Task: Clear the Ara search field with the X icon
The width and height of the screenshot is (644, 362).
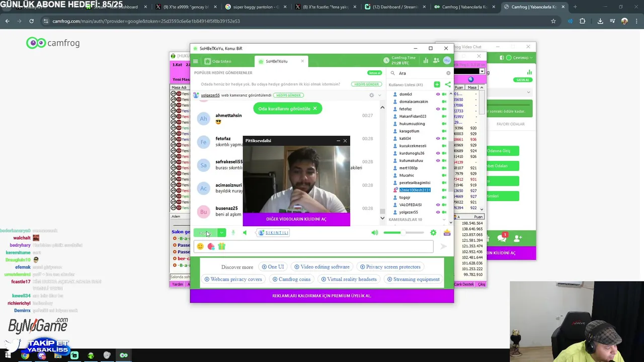Action: pos(448,73)
